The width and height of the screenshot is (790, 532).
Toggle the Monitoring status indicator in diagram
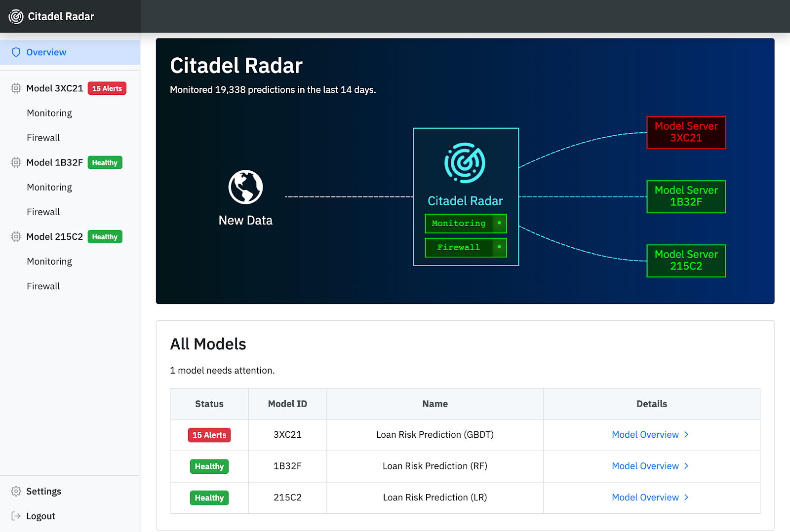[499, 223]
